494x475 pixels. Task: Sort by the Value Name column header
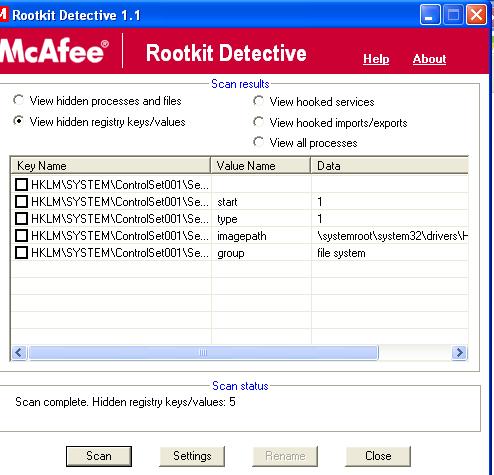[261, 165]
